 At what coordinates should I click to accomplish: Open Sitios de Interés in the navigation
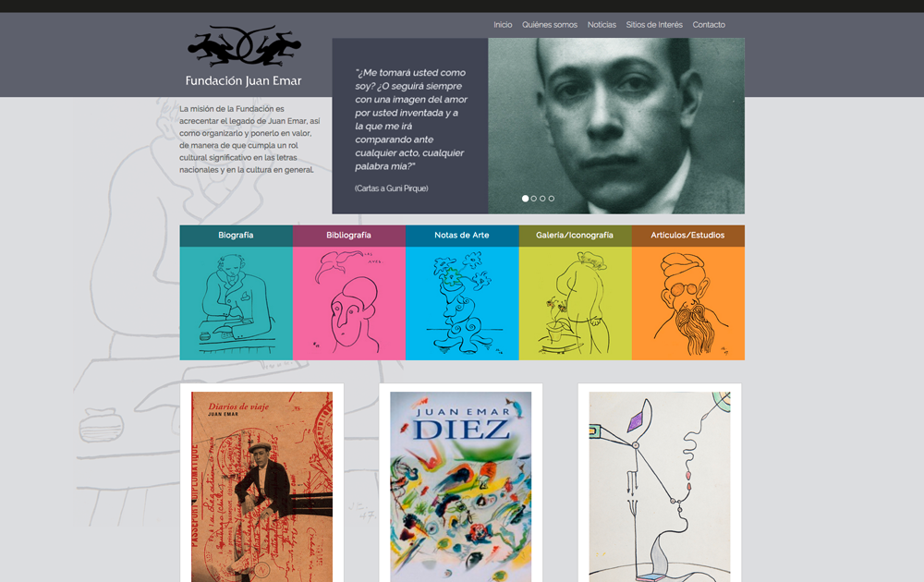654,25
